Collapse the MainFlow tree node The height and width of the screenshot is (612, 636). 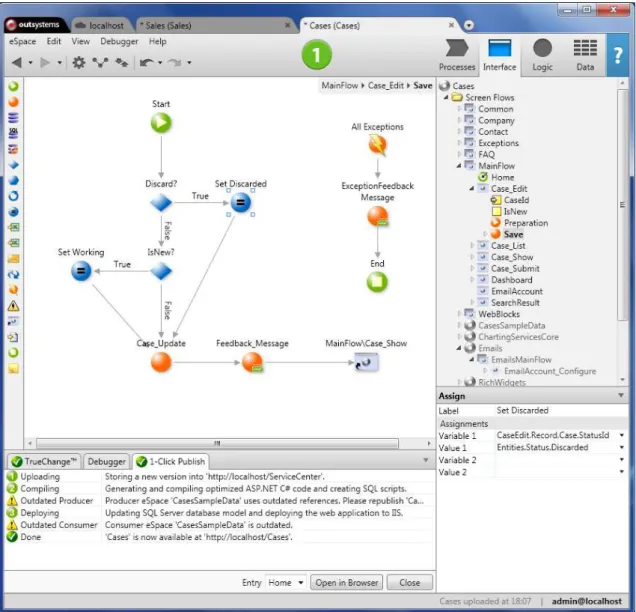tap(459, 166)
